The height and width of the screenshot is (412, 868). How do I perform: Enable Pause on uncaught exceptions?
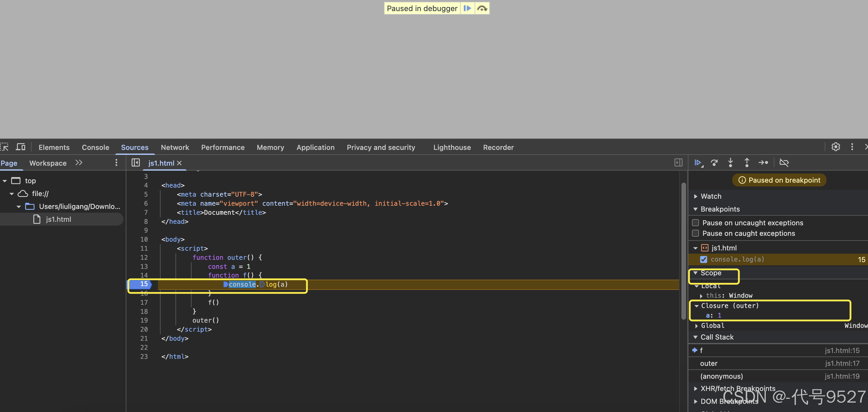point(695,223)
